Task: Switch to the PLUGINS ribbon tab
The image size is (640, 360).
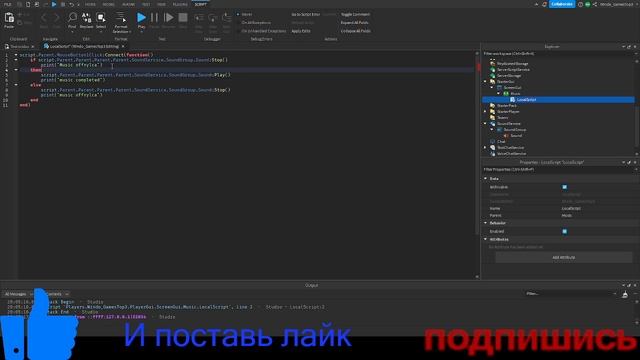Action: click(x=180, y=4)
